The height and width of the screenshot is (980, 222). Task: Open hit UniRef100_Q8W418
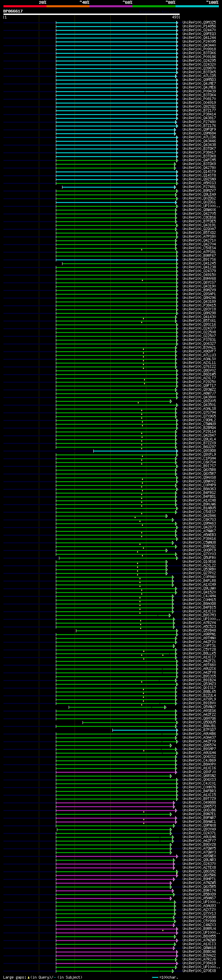coord(199,948)
